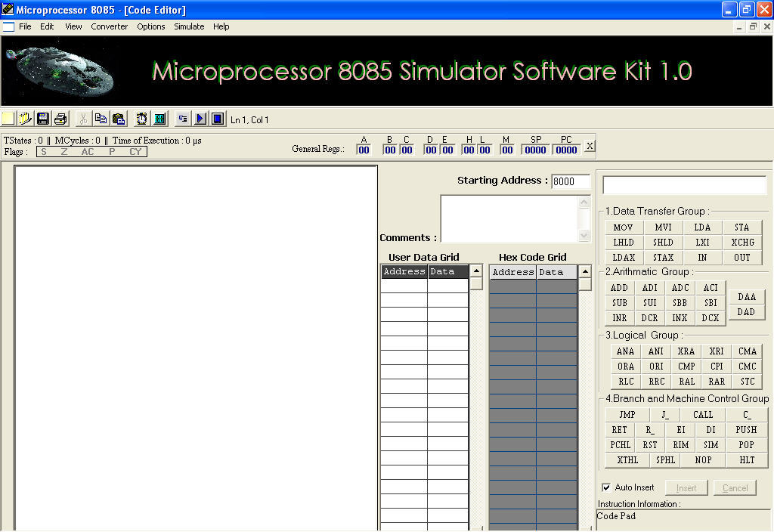Open the Simulate menu
The width and height of the screenshot is (774, 532).
tap(189, 26)
